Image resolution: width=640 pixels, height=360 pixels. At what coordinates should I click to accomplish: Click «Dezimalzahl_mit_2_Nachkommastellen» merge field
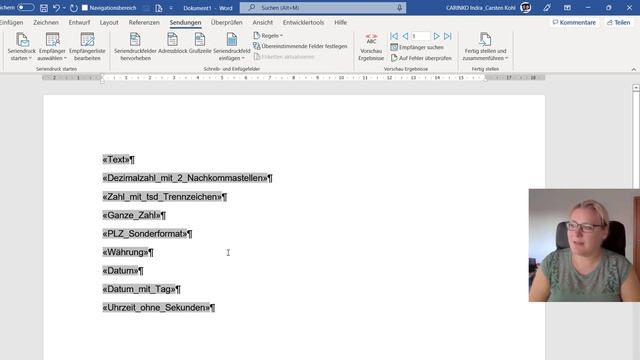[185, 178]
